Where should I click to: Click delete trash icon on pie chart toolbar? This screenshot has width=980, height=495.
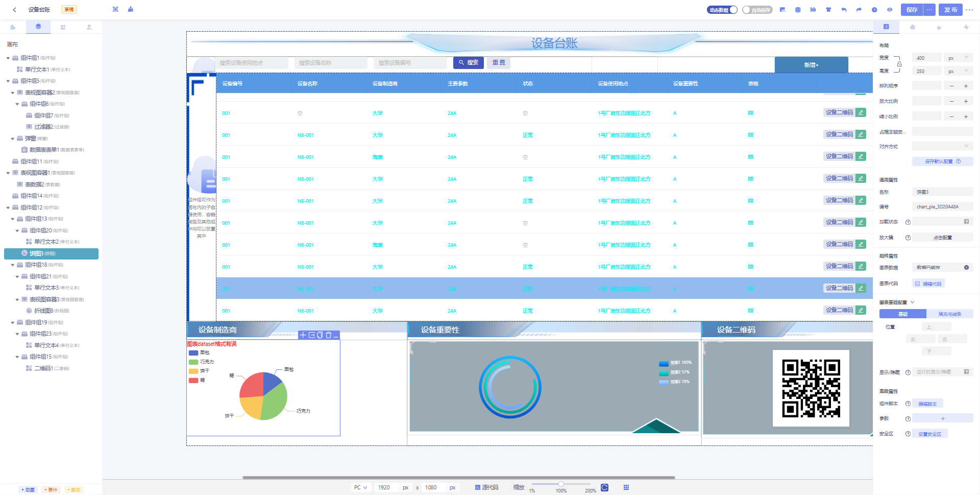pos(329,335)
